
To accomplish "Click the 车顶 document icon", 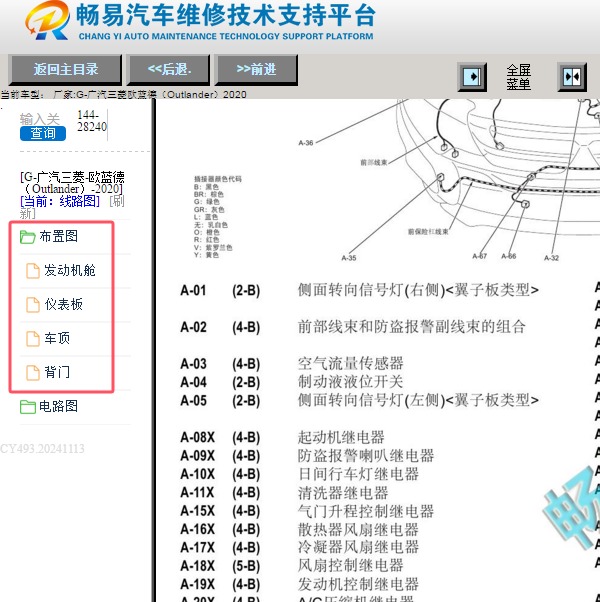I will (33, 338).
